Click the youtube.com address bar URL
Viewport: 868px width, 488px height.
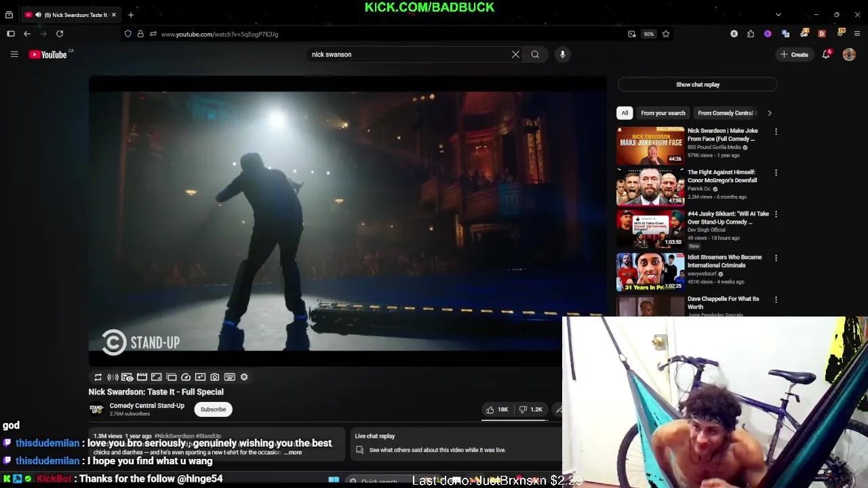(220, 34)
